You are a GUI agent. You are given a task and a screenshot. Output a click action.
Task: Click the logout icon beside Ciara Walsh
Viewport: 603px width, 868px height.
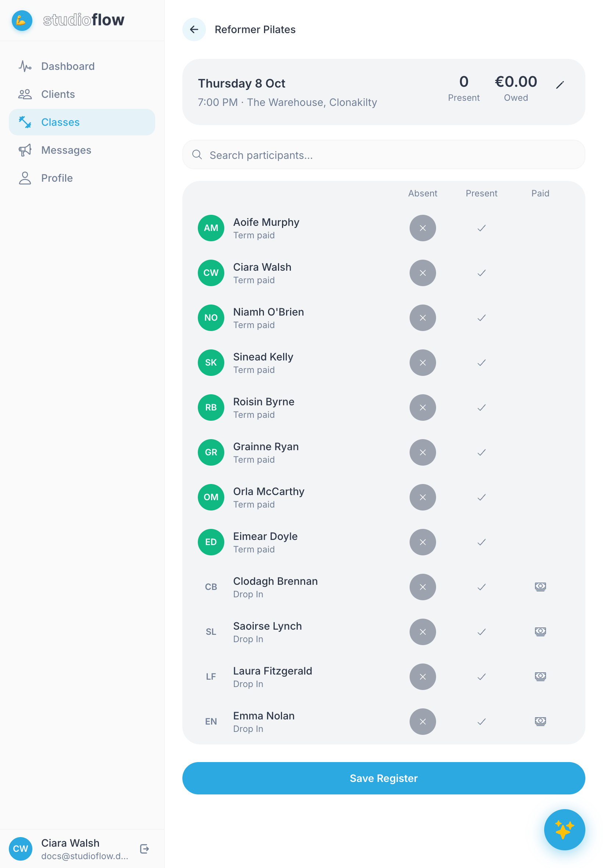pos(144,849)
